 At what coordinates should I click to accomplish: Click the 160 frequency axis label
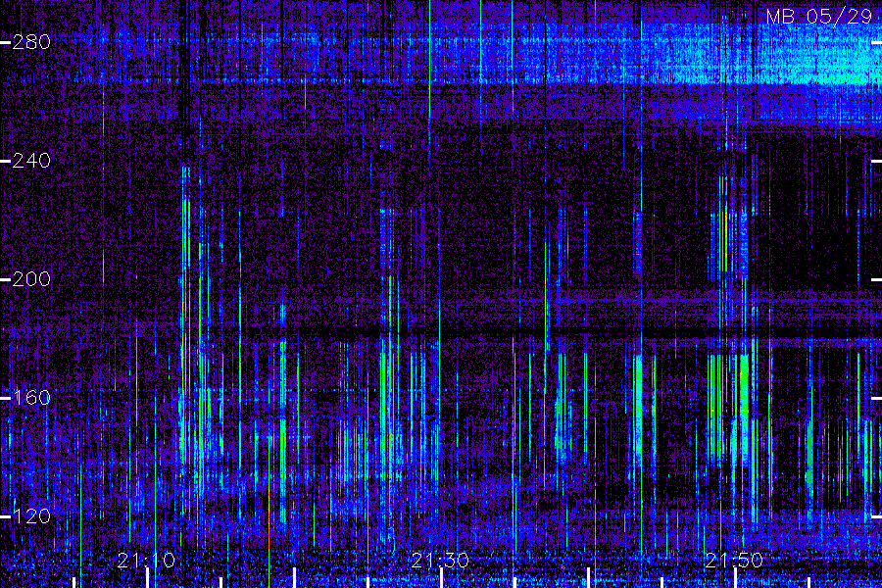(31, 398)
